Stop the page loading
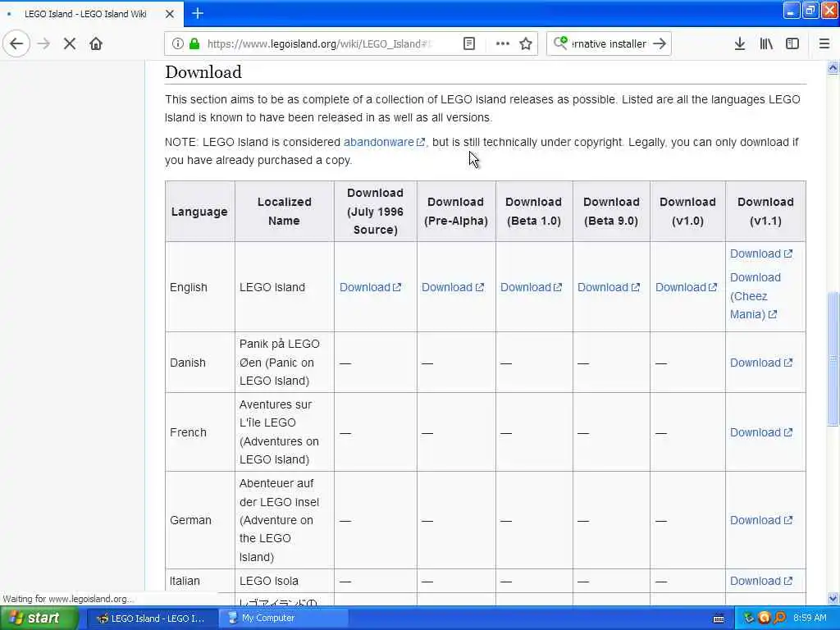The width and height of the screenshot is (840, 630). pos(70,44)
